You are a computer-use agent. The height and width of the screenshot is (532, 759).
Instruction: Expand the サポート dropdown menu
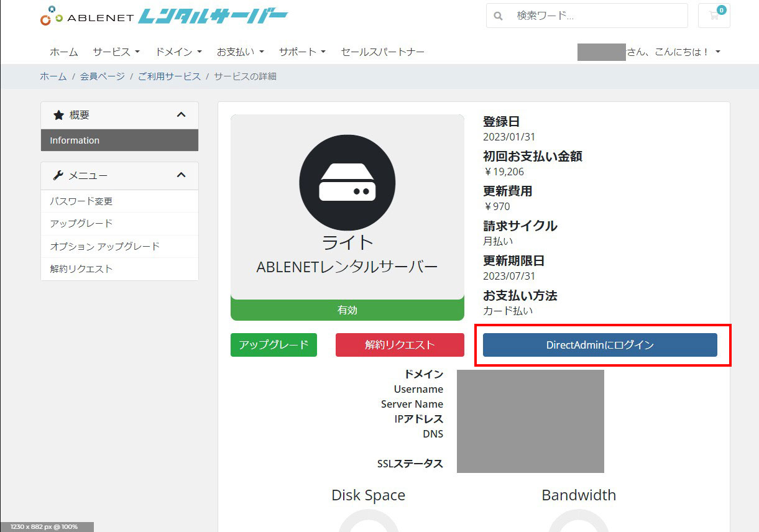click(302, 52)
